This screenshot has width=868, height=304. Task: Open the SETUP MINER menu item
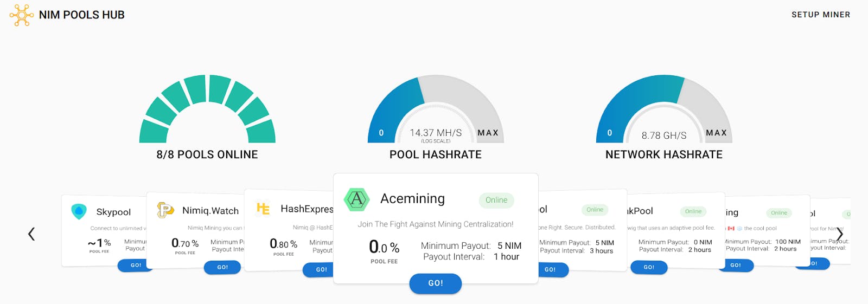pos(820,15)
